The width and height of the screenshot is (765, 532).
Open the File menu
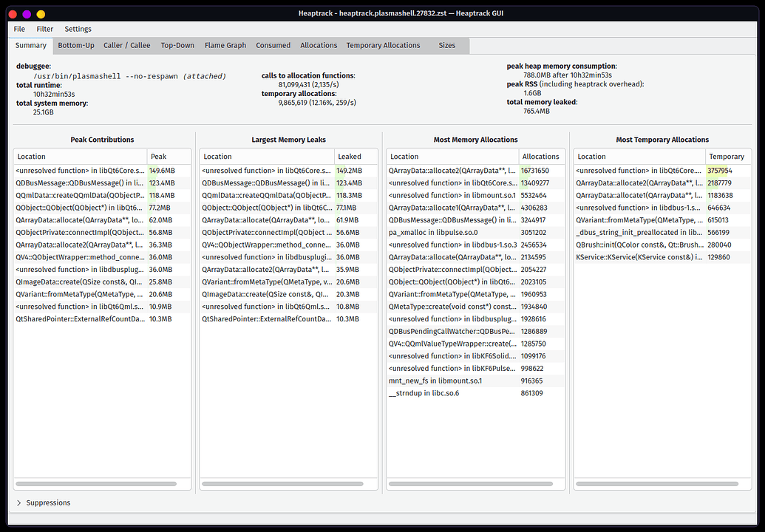click(x=19, y=29)
